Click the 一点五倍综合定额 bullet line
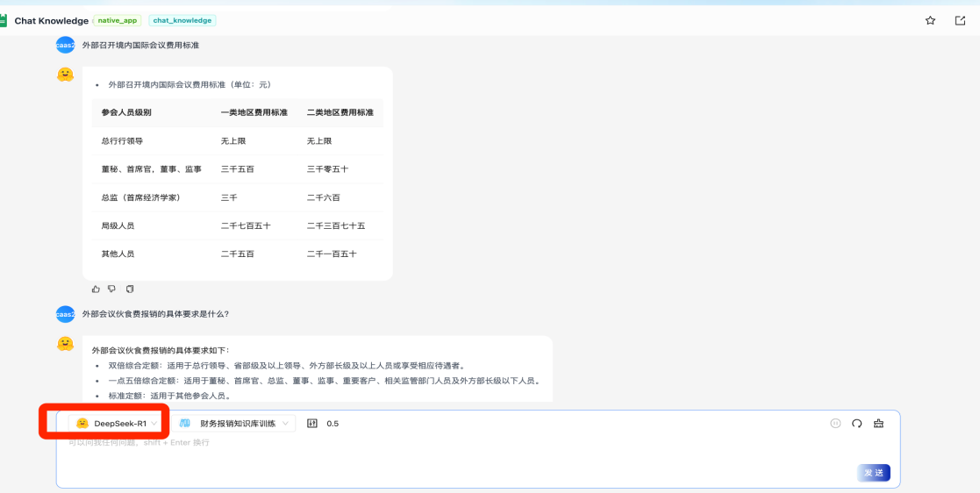 click(x=324, y=381)
